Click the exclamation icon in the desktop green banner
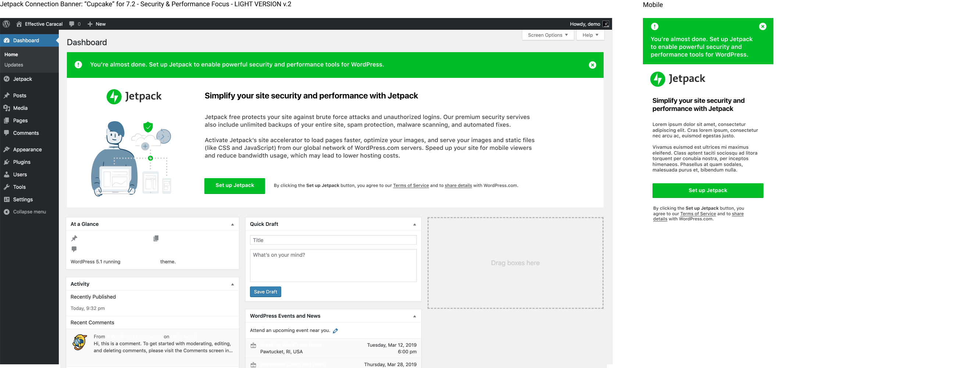Viewport: 980px width, 368px height. [x=78, y=65]
